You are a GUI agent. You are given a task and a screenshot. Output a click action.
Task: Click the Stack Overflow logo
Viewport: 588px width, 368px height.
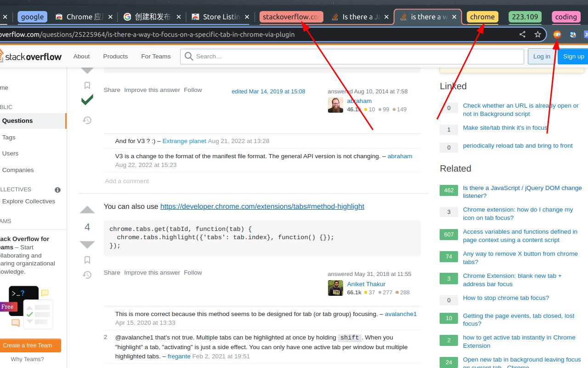pyautogui.click(x=31, y=56)
